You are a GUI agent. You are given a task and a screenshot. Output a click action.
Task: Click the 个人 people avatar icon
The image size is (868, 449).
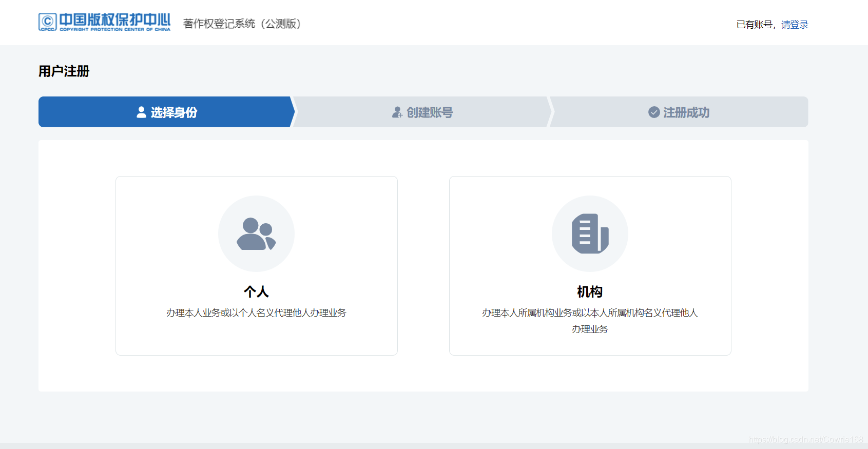(256, 233)
